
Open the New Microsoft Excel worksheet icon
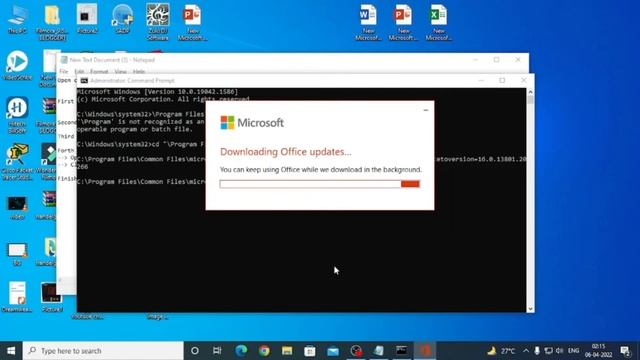click(x=438, y=22)
